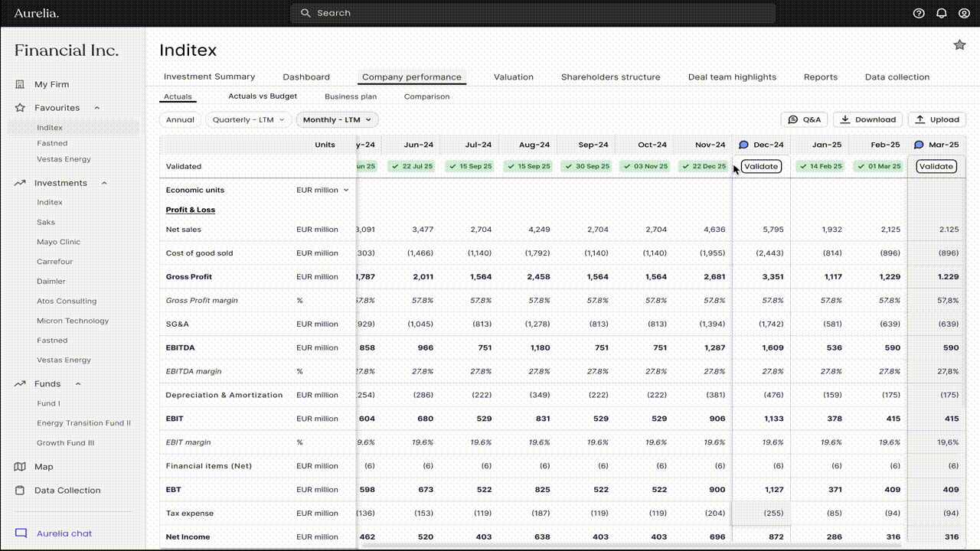Screen dimensions: 980x551
Task: Open Fund I
Action: coord(48,403)
